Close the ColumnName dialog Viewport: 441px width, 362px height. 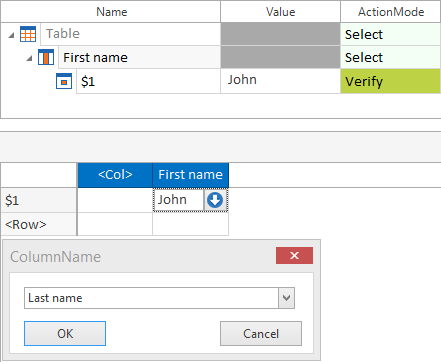294,255
